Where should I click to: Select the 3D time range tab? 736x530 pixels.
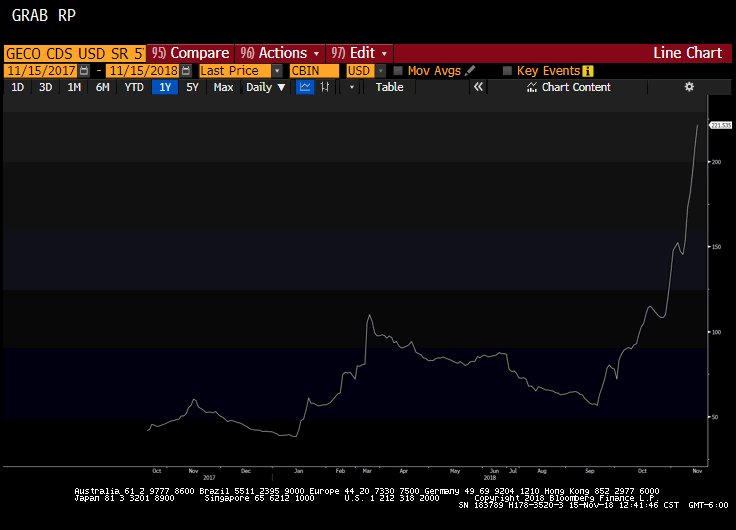[46, 87]
